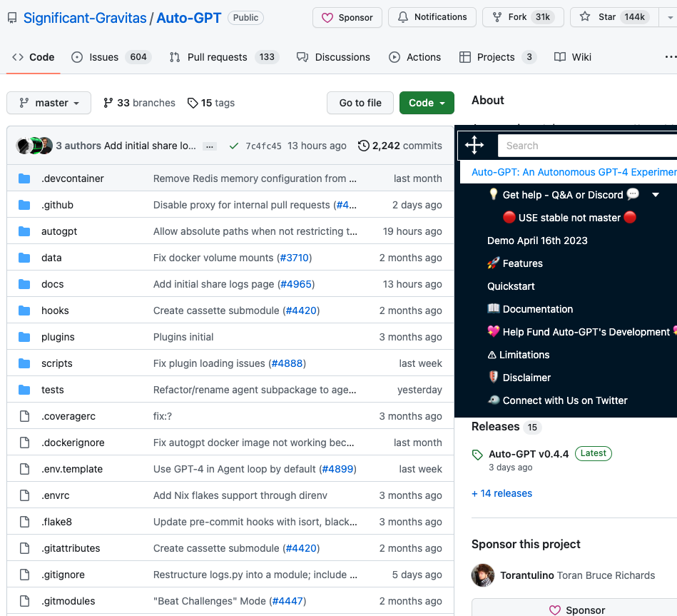The image size is (677, 616).
Task: Show the + 14 releases link
Action: pos(502,493)
